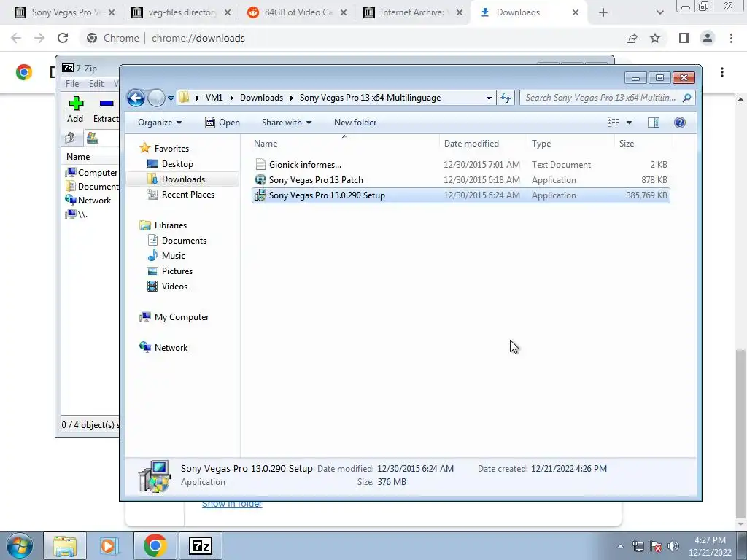
Task: Open the Windows Start button
Action: [x=20, y=545]
